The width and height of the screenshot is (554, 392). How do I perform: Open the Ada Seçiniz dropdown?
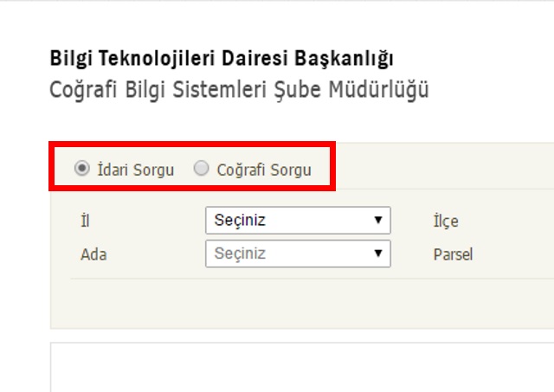[298, 254]
